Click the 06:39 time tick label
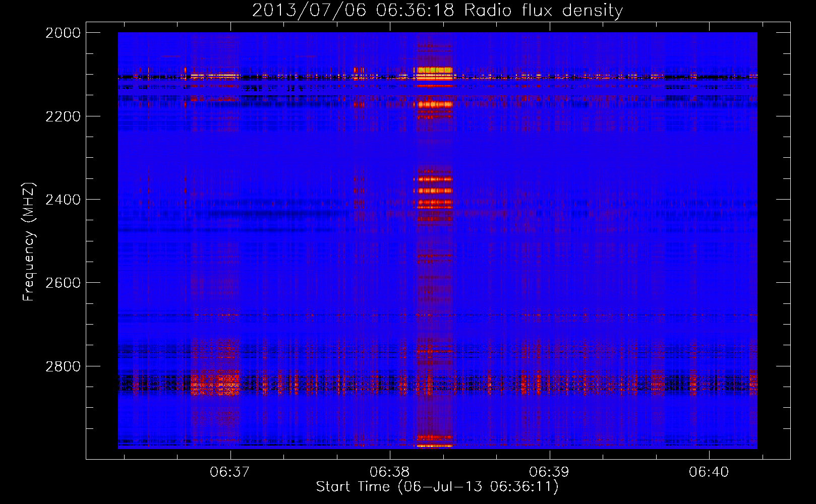Screen dimensions: 816x504 click(549, 472)
